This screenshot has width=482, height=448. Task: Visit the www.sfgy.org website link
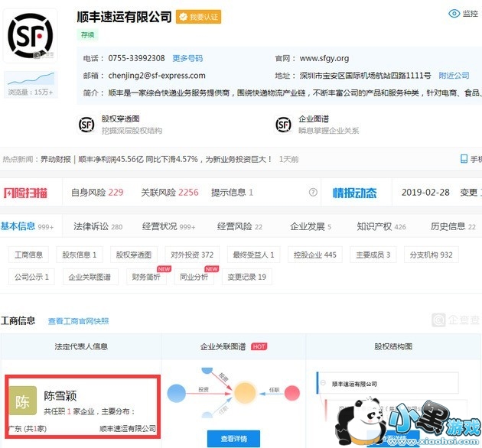tap(324, 58)
